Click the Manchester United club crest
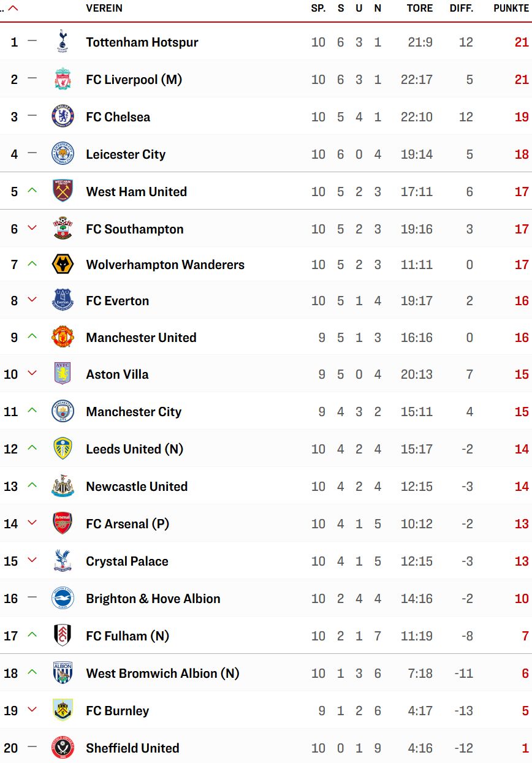Screen dimensions: 532x763 63,337
